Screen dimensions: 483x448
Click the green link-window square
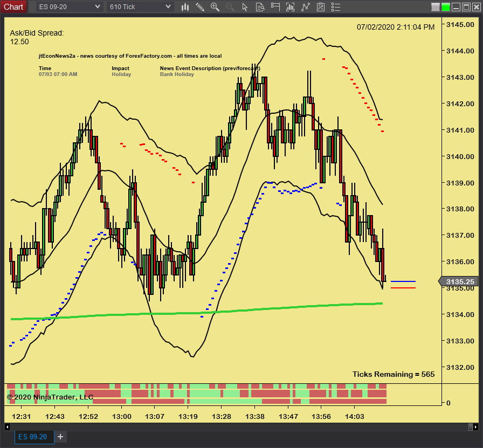click(x=445, y=7)
